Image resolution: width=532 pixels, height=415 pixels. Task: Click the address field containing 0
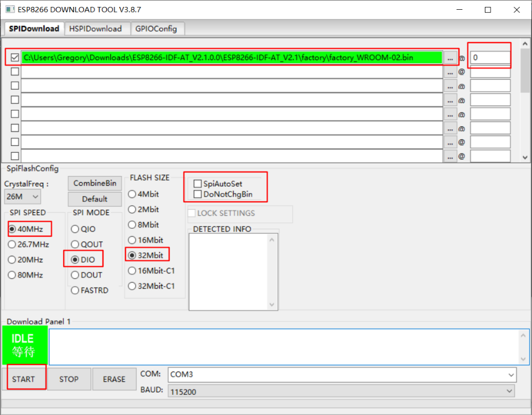pos(490,57)
